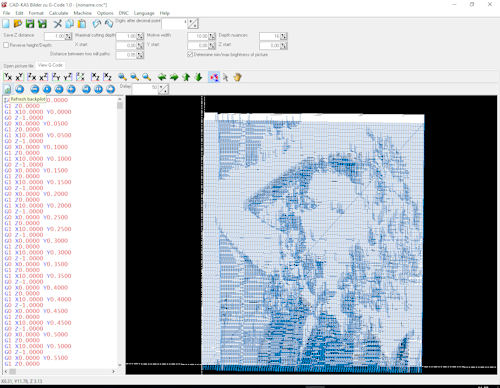Viewport: 500px width, 388px height.
Task: Click the Delay input field
Action: tap(144, 89)
